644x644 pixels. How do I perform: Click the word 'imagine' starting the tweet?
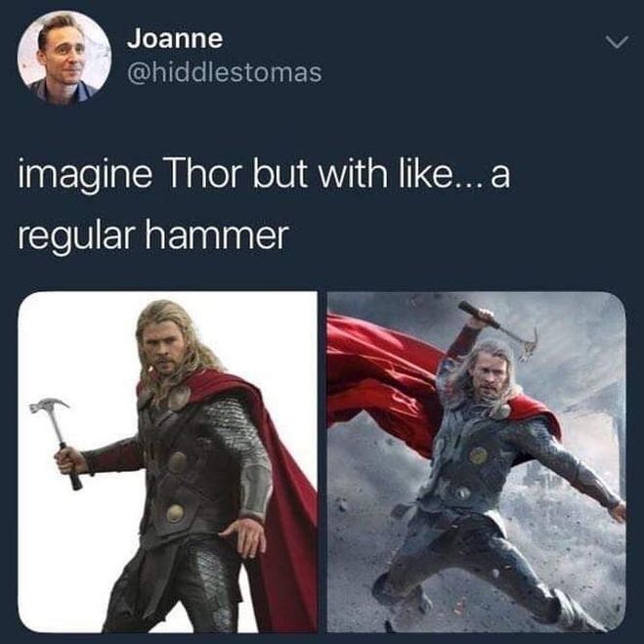pos(85,177)
